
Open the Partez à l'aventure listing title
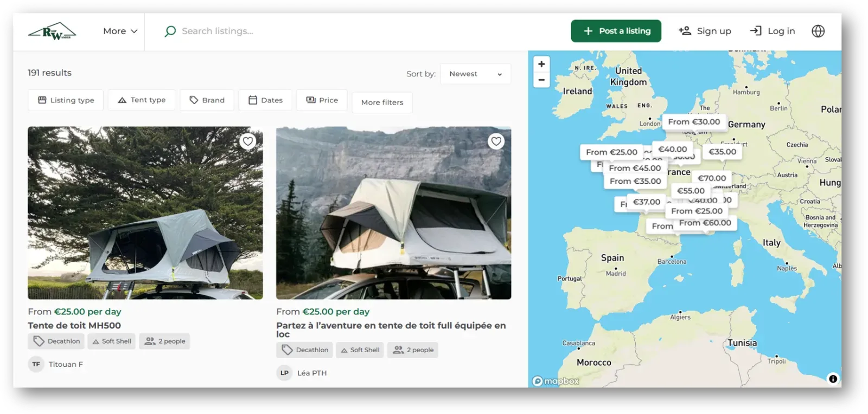click(391, 329)
